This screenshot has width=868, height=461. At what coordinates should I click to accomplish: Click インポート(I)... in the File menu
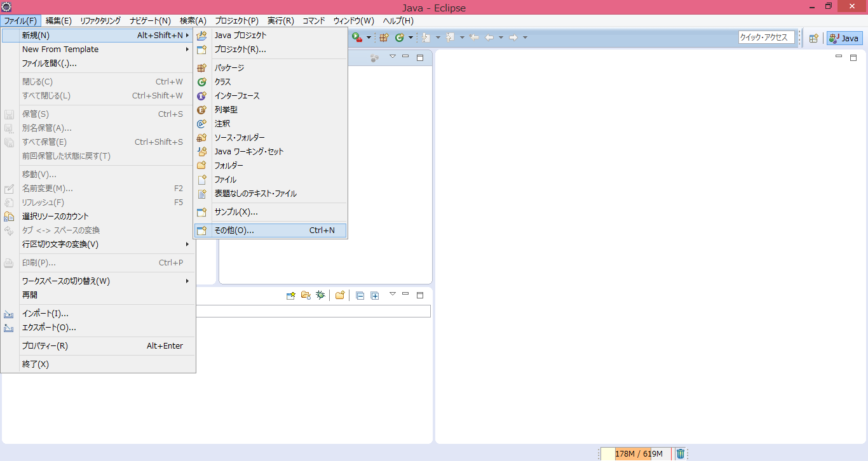coord(98,314)
